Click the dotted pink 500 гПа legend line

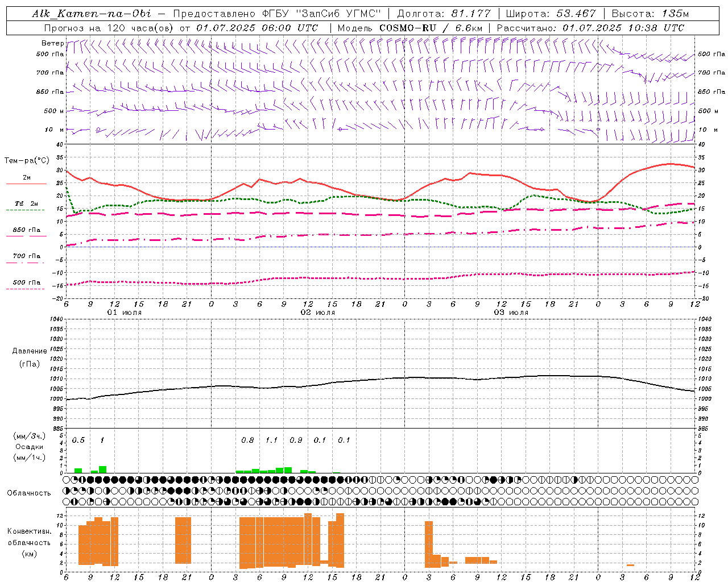coord(26,289)
